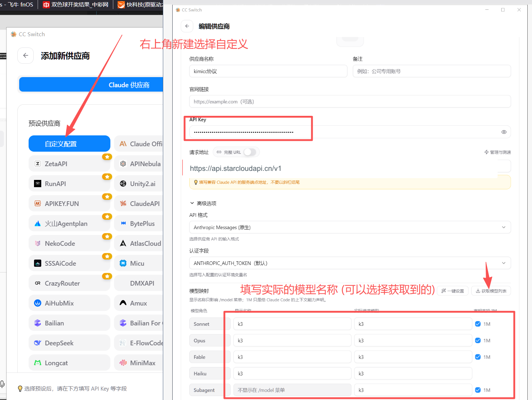The image size is (532, 400).
Task: Open the API 格式 dropdown
Action: point(350,227)
